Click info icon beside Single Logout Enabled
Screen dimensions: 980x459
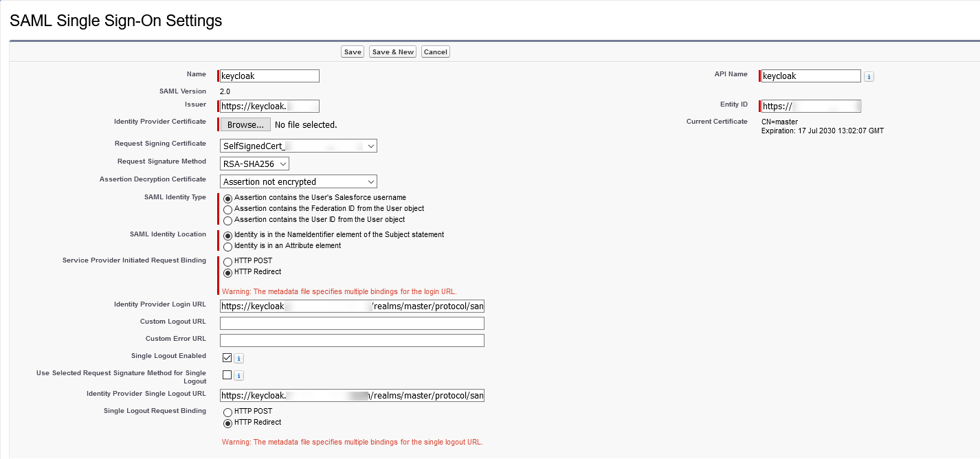(x=238, y=359)
